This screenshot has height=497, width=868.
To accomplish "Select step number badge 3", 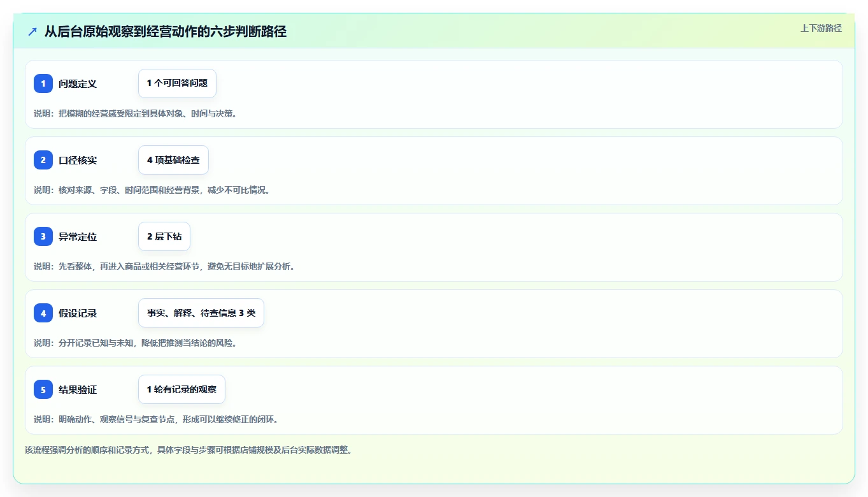I will click(43, 236).
